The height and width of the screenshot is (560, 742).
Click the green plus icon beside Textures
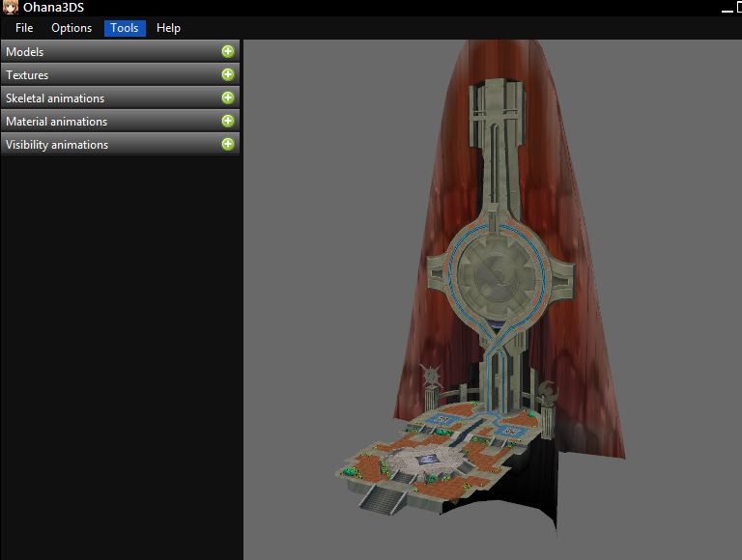(228, 74)
